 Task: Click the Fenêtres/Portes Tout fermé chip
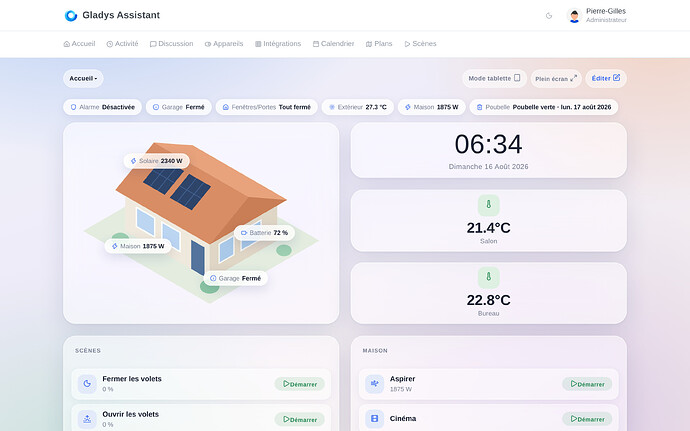(x=267, y=107)
